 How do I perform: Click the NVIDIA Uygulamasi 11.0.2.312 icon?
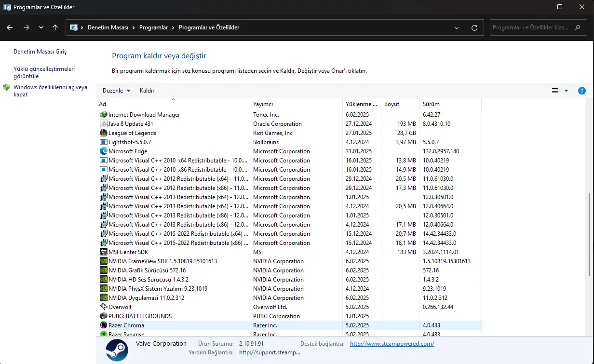pyautogui.click(x=103, y=298)
